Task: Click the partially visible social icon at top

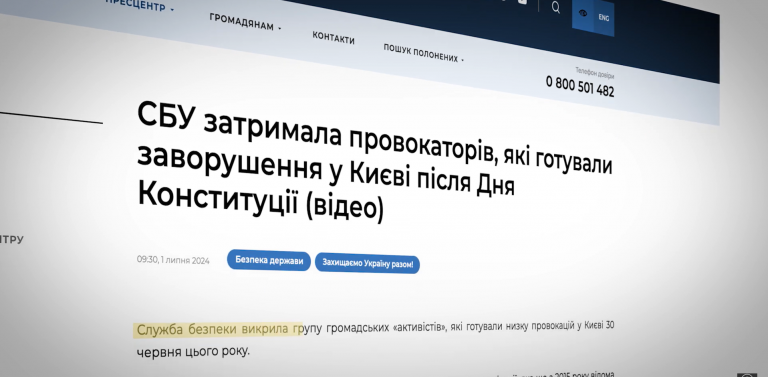Action: 523,2
